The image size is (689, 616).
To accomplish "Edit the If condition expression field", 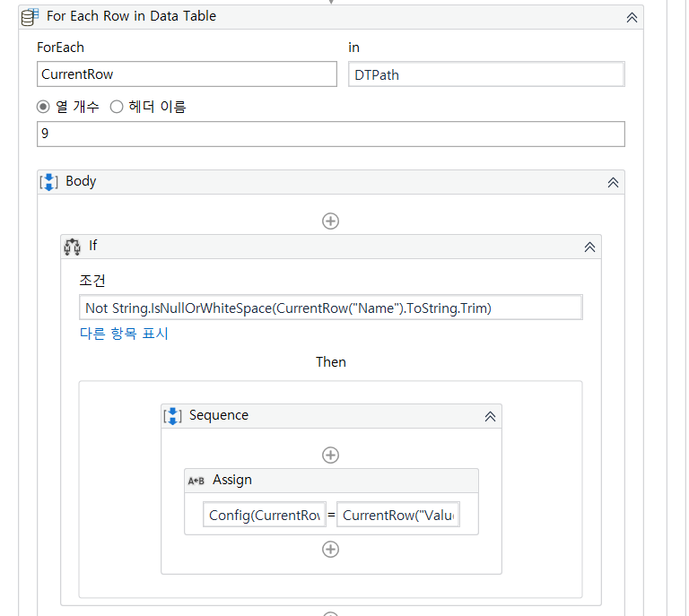I will pos(330,308).
